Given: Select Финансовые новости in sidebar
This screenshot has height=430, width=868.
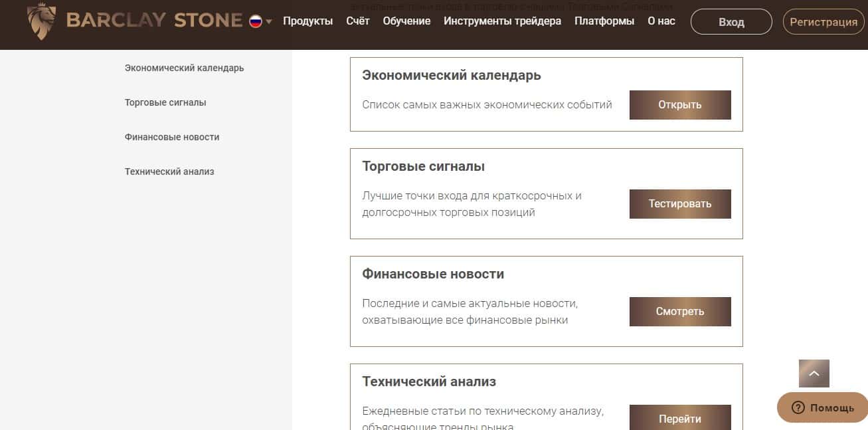Looking at the screenshot, I should click(x=172, y=137).
